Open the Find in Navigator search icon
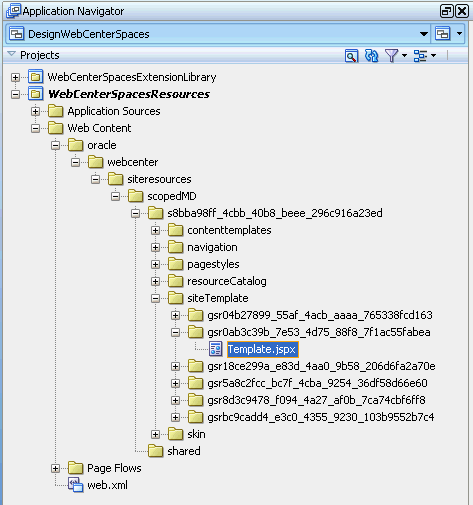 click(351, 56)
